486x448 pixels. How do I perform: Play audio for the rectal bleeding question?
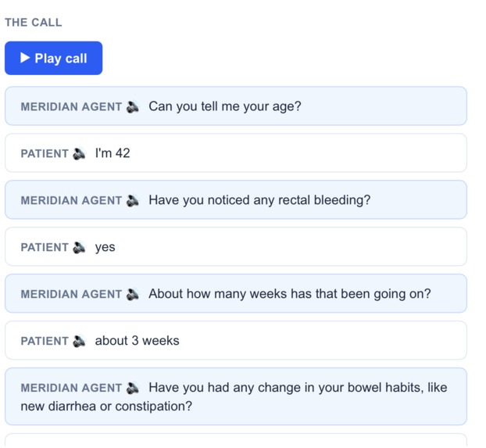pyautogui.click(x=133, y=200)
